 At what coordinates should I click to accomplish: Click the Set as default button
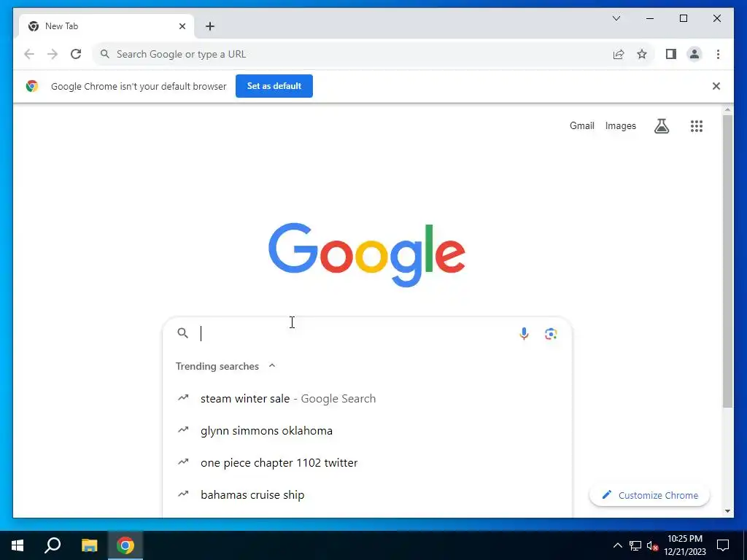coord(274,86)
